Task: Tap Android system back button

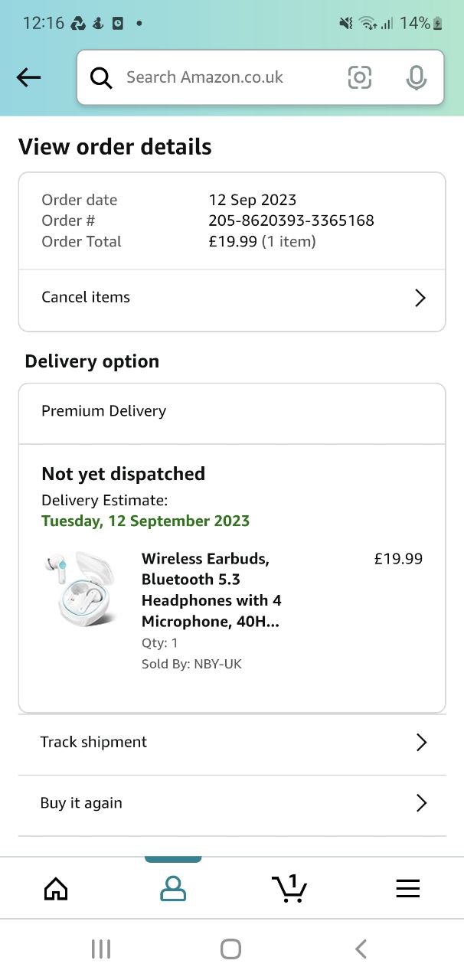Action: [361, 949]
